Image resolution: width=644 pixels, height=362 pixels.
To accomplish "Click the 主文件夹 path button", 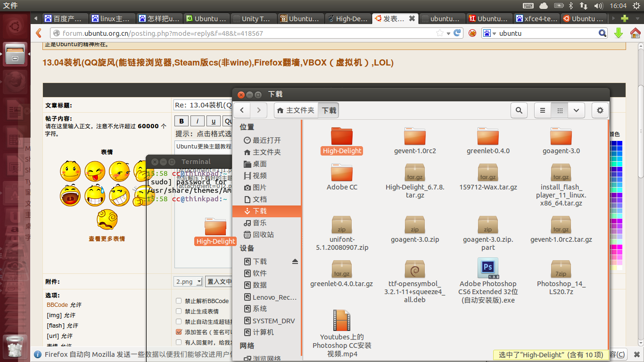I will 296,110.
